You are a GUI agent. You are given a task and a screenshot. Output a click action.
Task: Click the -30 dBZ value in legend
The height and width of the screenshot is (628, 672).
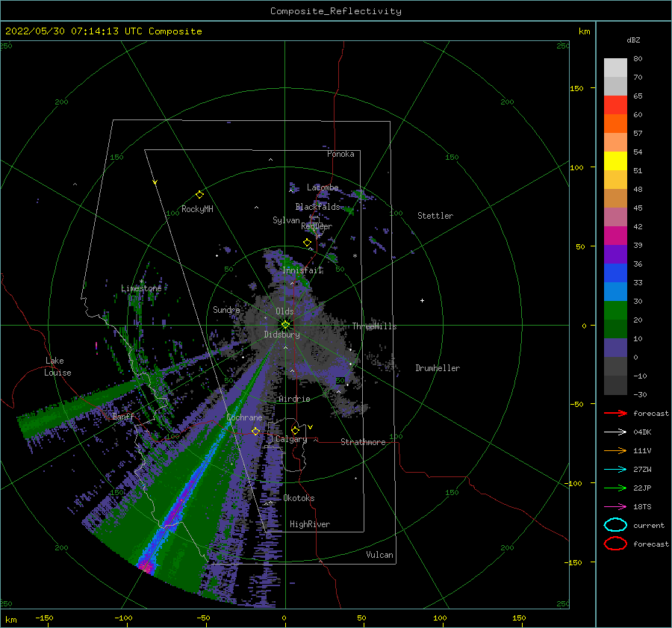640,394
